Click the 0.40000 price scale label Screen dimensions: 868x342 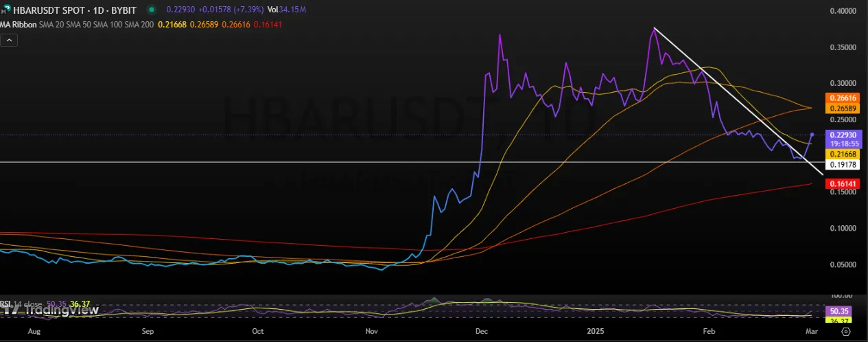843,11
